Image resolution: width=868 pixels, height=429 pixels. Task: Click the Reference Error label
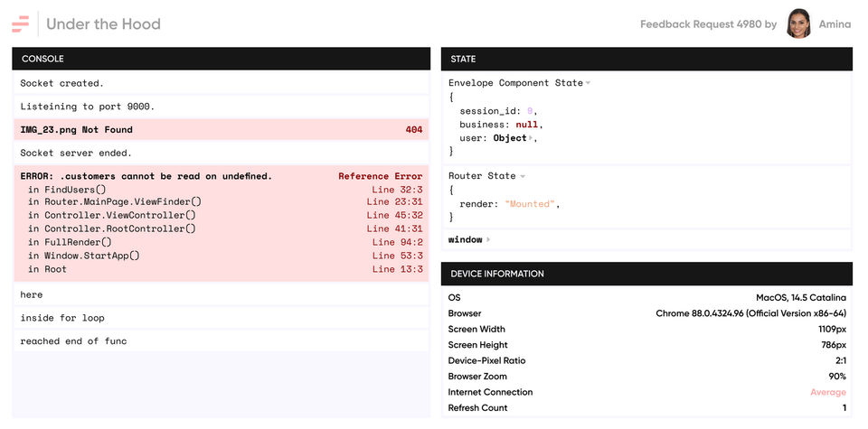pyautogui.click(x=381, y=176)
